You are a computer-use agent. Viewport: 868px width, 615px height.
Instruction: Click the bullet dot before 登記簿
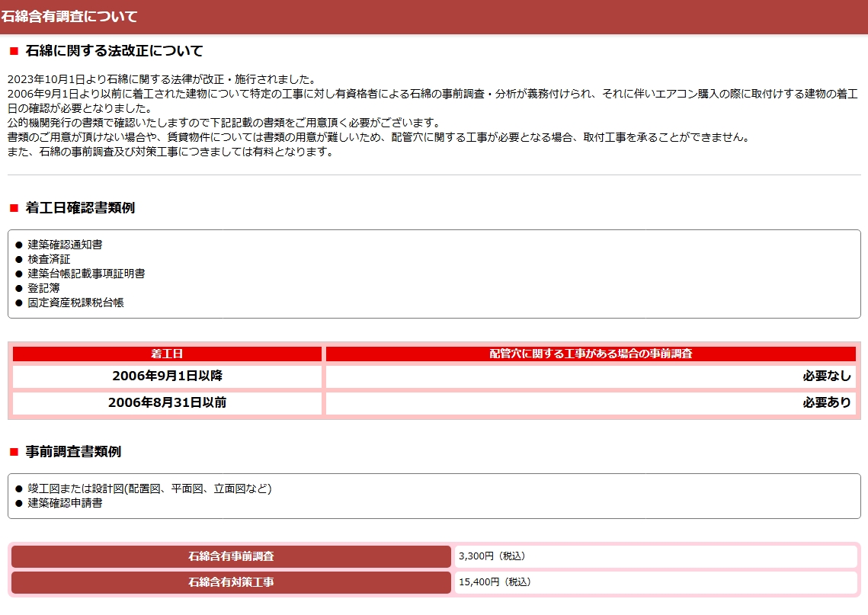19,288
